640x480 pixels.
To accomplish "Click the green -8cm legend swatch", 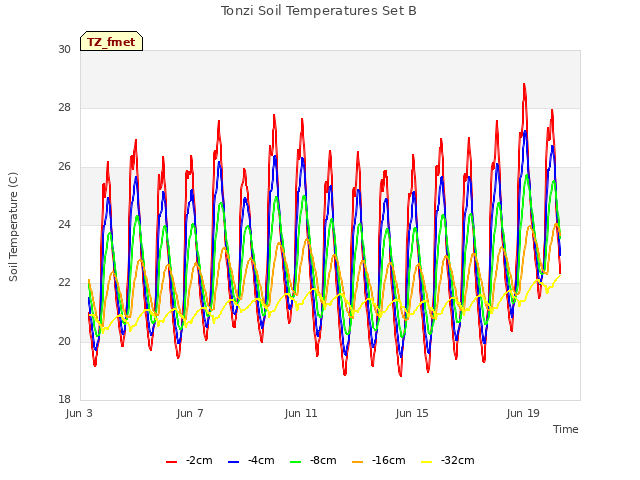I will coord(296,462).
